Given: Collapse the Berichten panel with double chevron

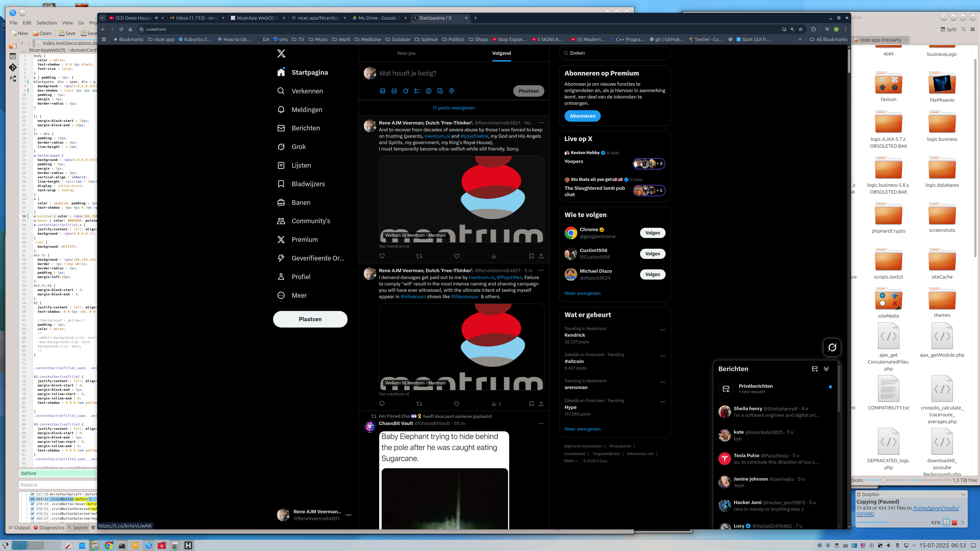Looking at the screenshot, I should (x=826, y=369).
